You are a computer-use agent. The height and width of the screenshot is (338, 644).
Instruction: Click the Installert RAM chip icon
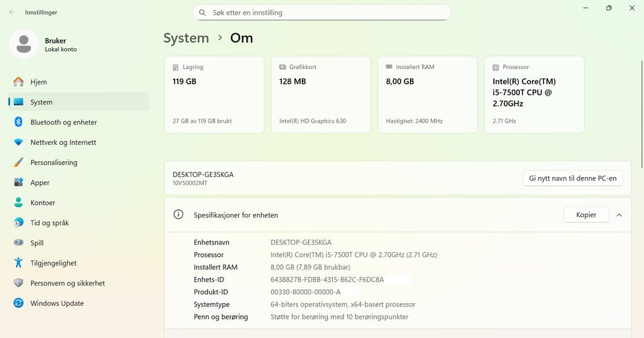pyautogui.click(x=389, y=67)
